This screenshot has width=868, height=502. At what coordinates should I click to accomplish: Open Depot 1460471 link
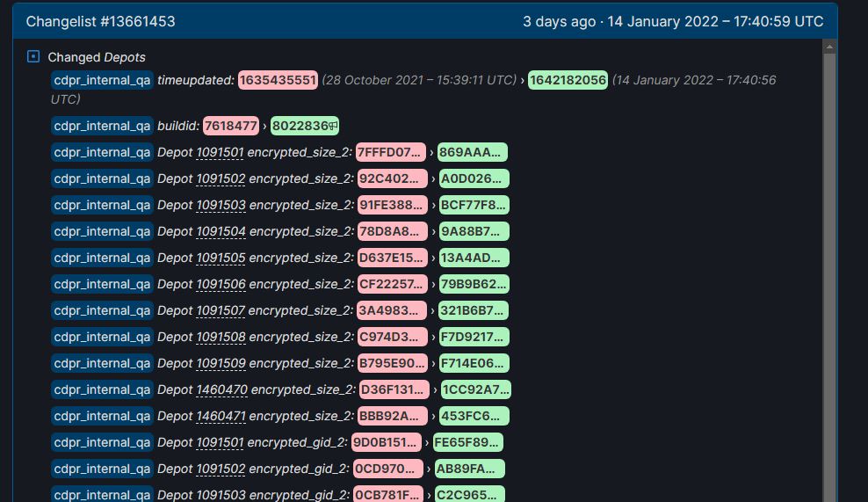tap(221, 416)
